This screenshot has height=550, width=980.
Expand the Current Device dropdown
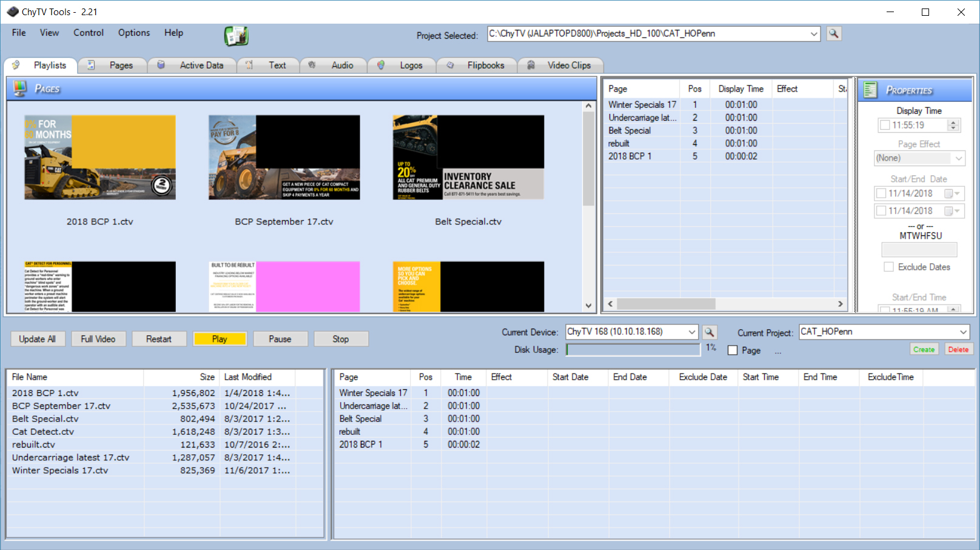(x=692, y=332)
